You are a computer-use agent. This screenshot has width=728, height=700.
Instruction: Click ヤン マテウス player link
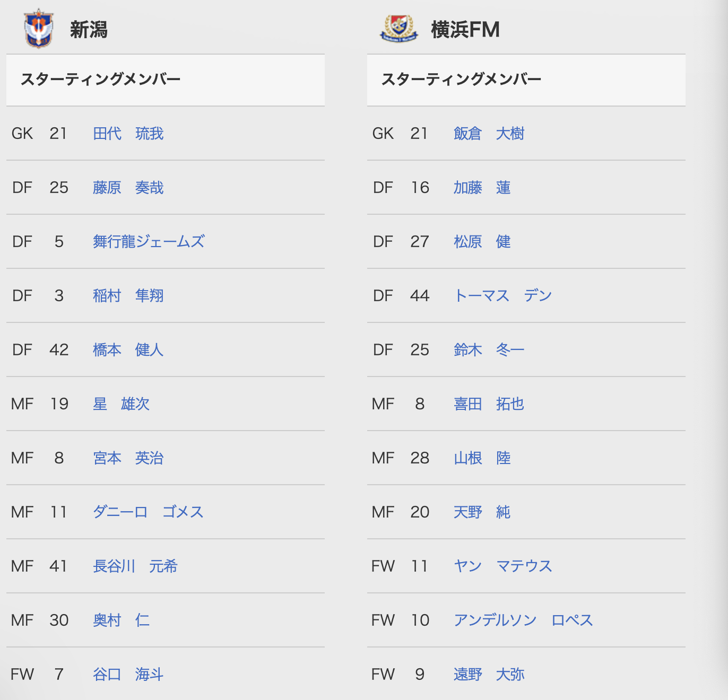(503, 566)
